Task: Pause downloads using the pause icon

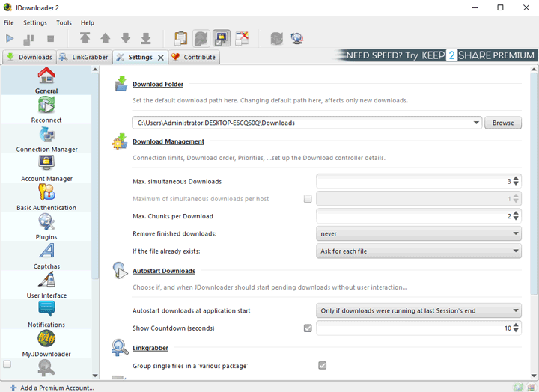Action: pos(28,39)
